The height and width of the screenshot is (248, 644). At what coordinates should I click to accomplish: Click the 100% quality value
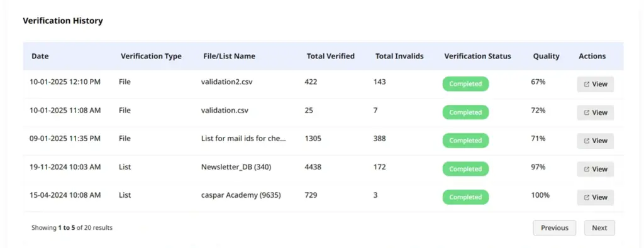(540, 195)
